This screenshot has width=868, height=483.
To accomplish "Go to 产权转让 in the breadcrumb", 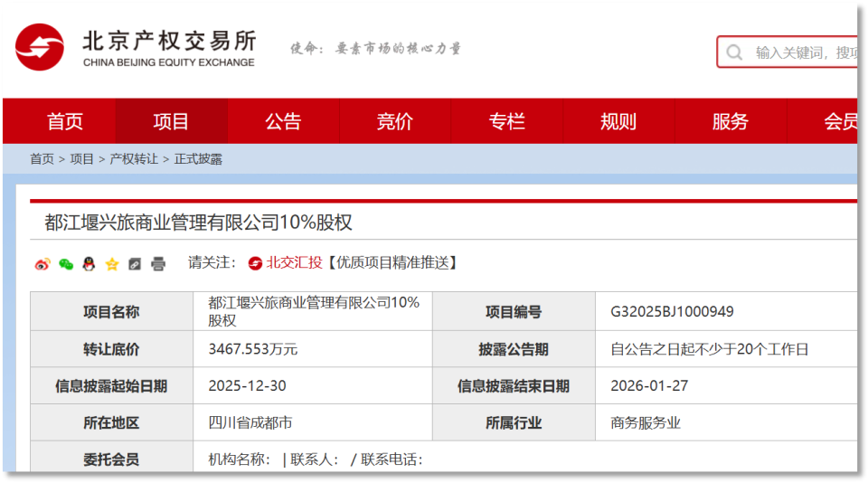I will pyautogui.click(x=134, y=159).
